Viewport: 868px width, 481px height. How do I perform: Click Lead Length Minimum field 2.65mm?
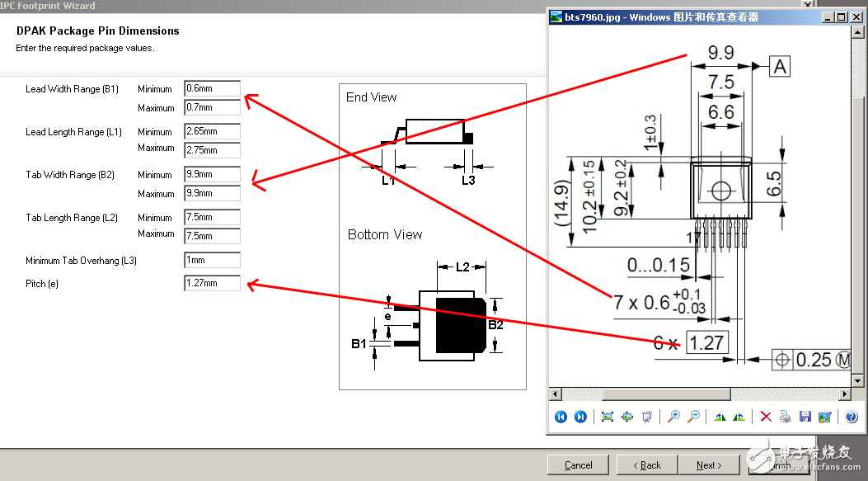click(x=212, y=131)
